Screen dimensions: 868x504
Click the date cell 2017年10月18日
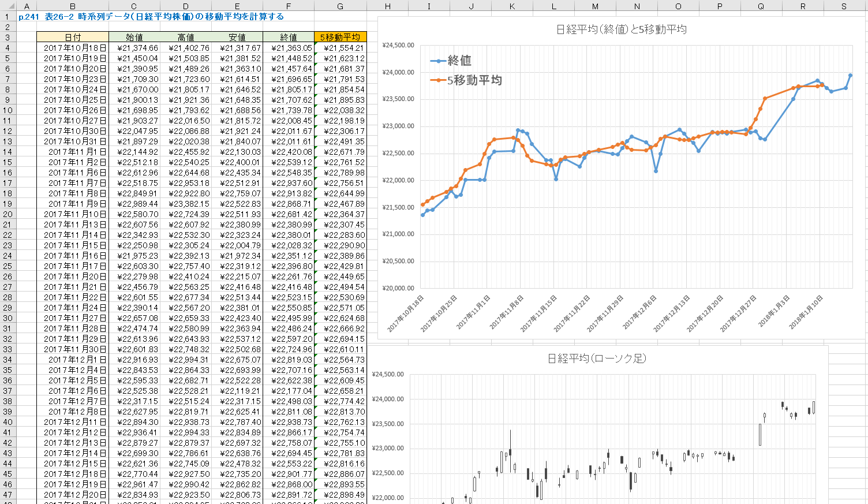[73, 48]
